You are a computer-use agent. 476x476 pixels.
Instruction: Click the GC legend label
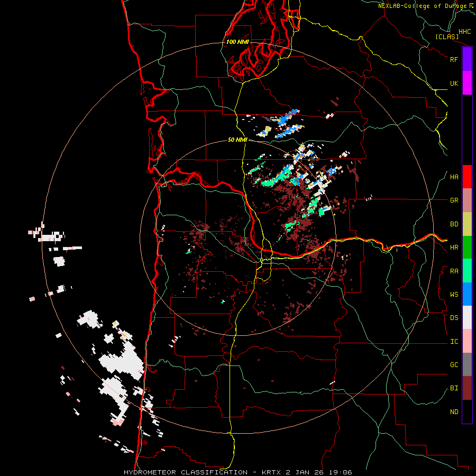coord(454,365)
